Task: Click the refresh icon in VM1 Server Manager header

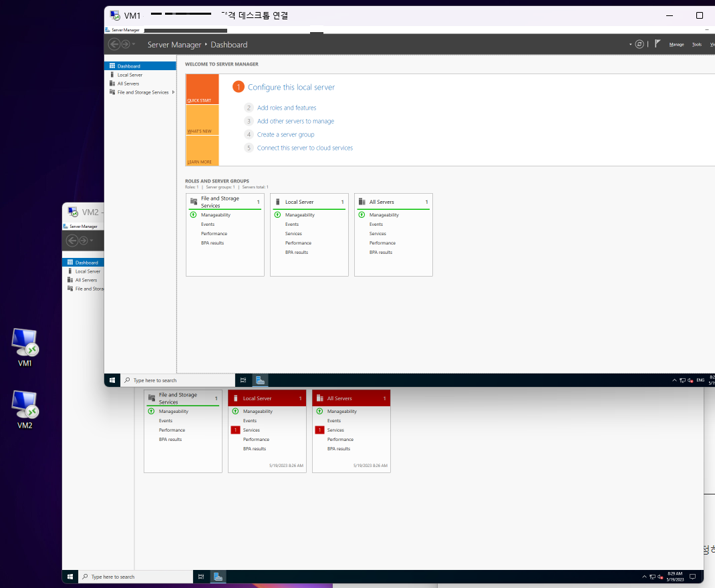Action: [639, 44]
